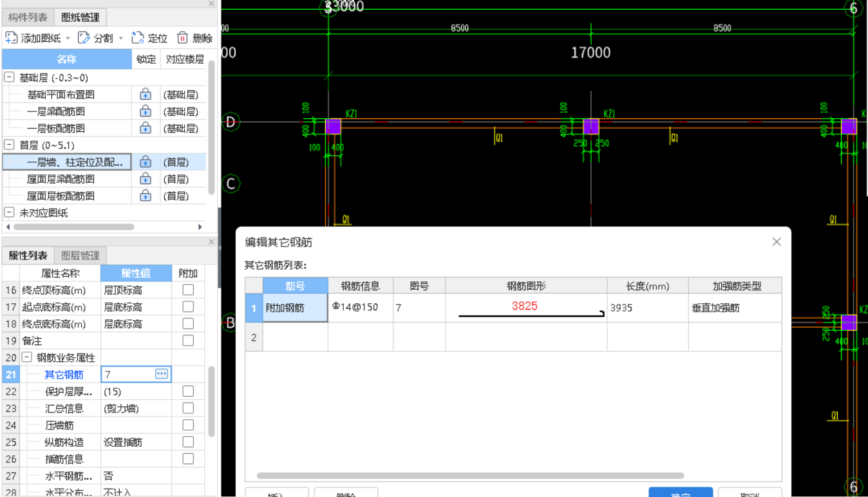This screenshot has height=497, width=868.
Task: Click the 名称 column header in drawing list
Action: point(67,59)
